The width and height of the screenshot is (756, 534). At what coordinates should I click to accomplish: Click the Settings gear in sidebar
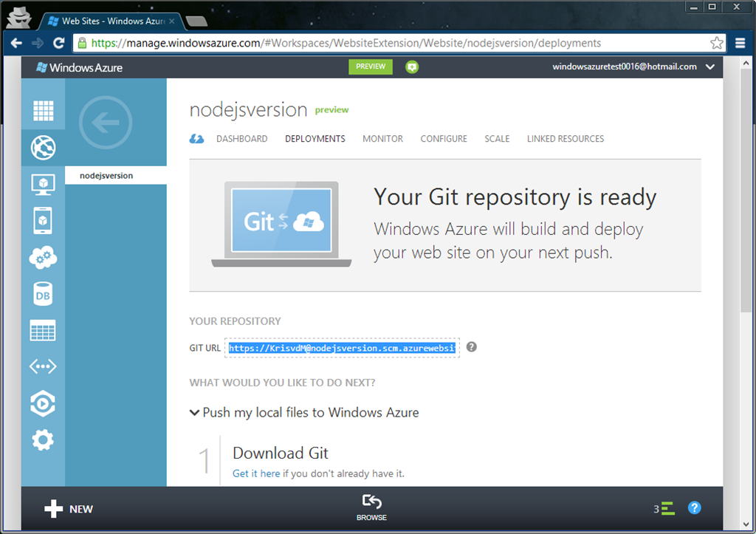point(43,440)
